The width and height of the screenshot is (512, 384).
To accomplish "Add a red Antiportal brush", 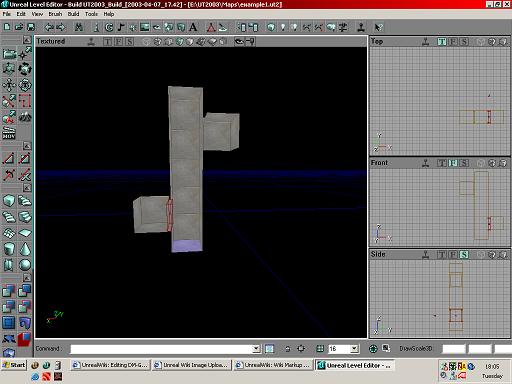I will [25, 339].
